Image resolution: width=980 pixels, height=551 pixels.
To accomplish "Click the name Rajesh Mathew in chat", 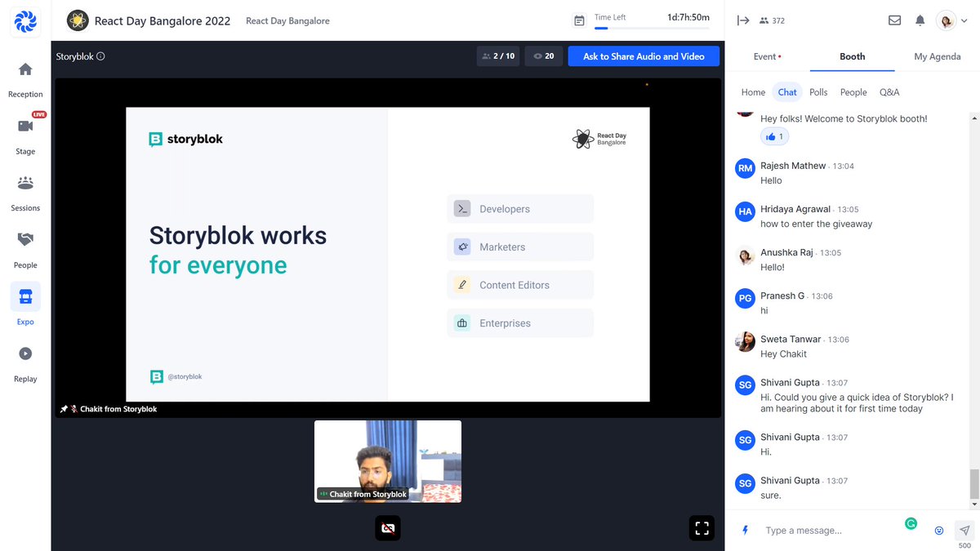I will click(793, 166).
